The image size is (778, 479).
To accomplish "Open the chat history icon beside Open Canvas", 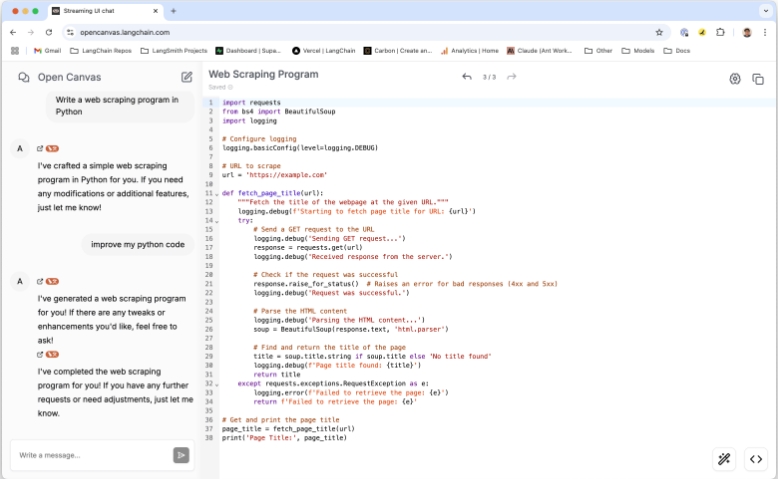I will (x=23, y=77).
